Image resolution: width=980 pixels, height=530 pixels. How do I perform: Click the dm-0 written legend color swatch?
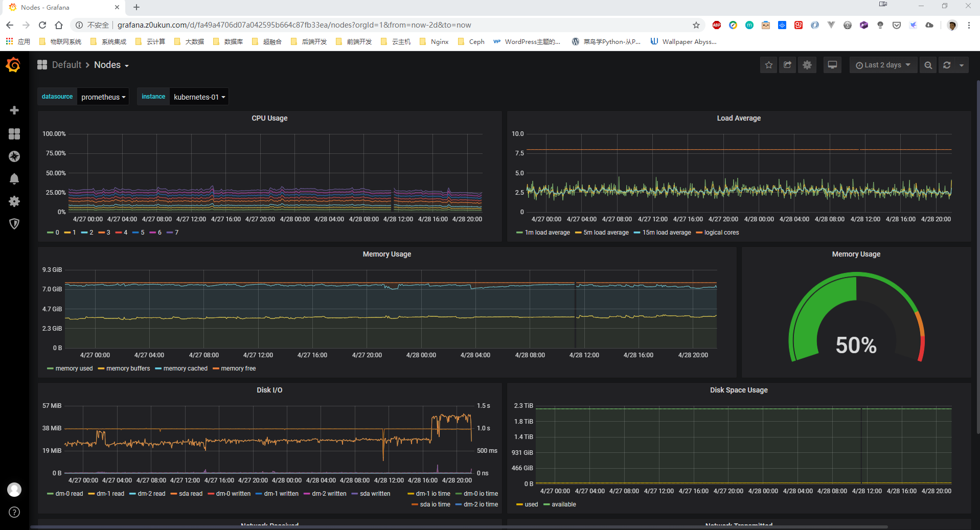point(211,494)
